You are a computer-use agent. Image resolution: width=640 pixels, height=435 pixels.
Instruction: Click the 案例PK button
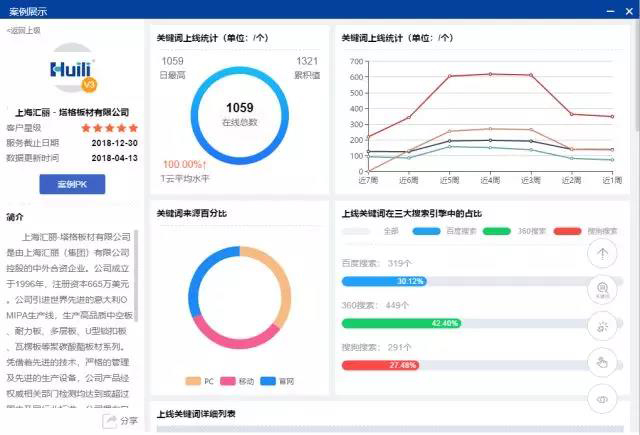tap(72, 185)
